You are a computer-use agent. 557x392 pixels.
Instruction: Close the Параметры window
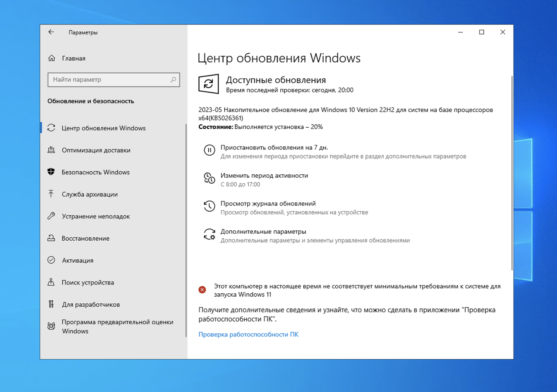coord(503,32)
